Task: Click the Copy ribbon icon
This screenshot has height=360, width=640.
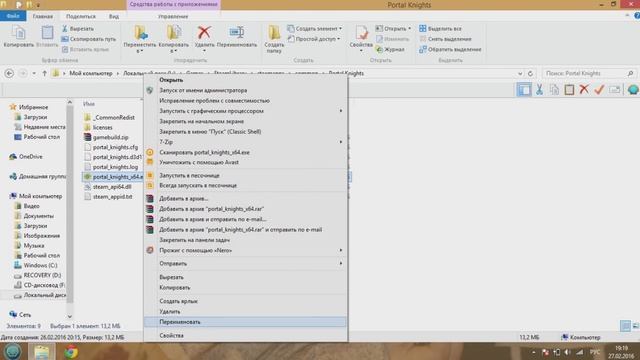Action: pos(18,33)
